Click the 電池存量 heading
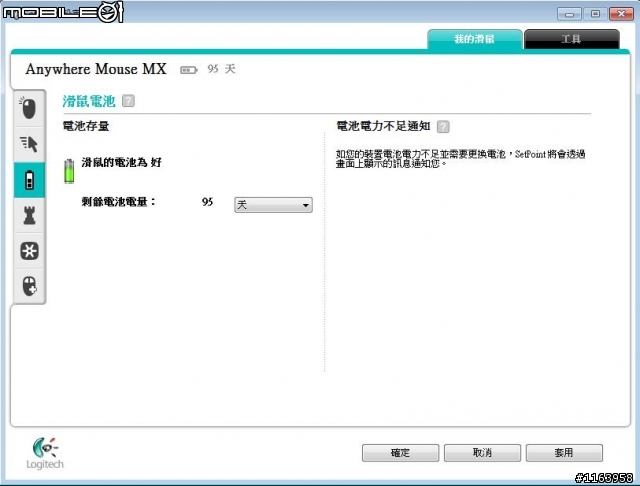This screenshot has height=486, width=640. (x=86, y=126)
